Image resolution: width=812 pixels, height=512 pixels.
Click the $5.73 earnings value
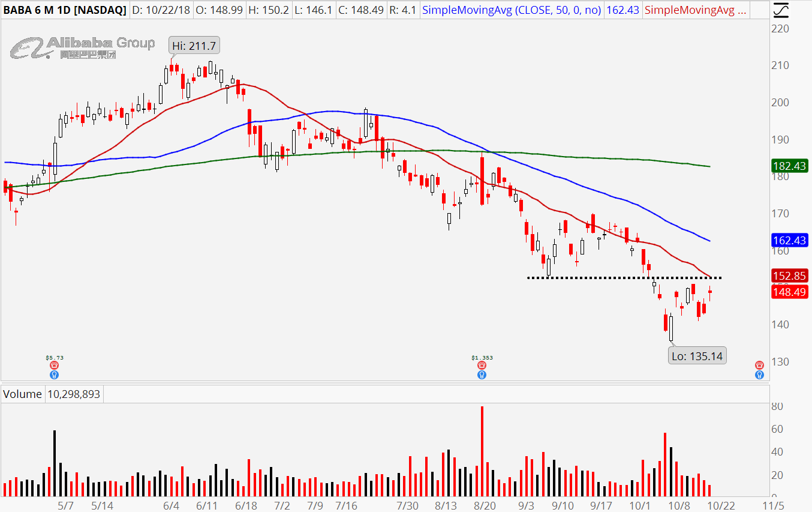[54, 357]
